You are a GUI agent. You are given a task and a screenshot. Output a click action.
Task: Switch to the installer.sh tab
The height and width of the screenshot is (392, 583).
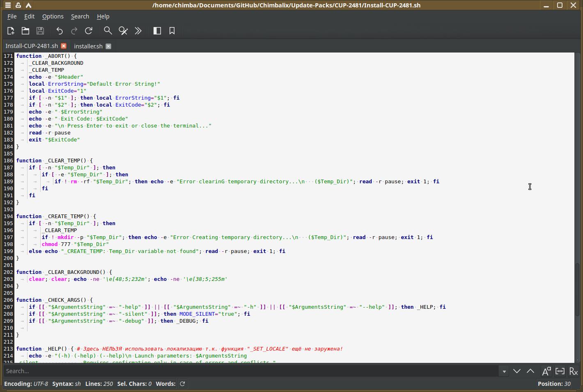click(x=88, y=46)
